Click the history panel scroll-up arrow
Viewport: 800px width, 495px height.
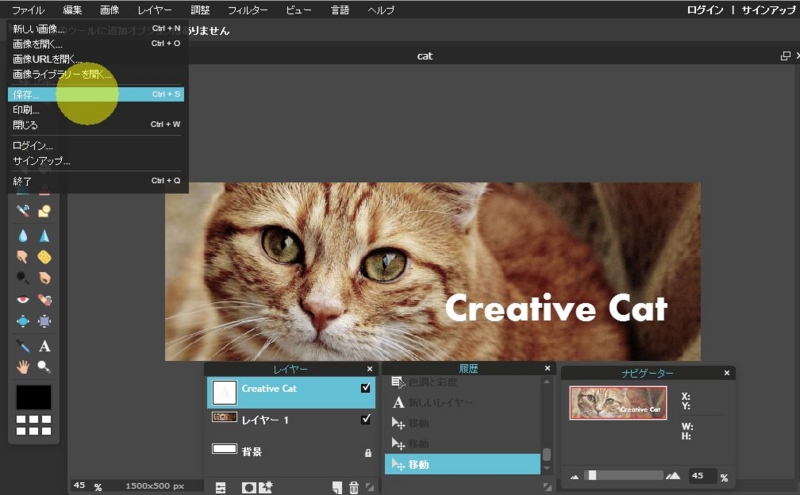[x=547, y=381]
